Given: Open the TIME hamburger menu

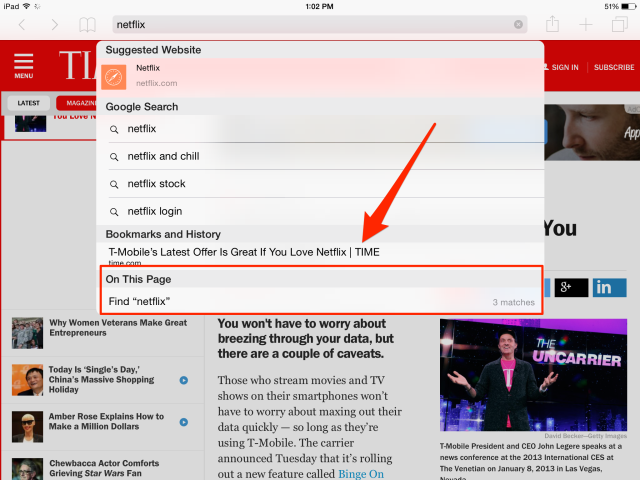Looking at the screenshot, I should [x=24, y=65].
